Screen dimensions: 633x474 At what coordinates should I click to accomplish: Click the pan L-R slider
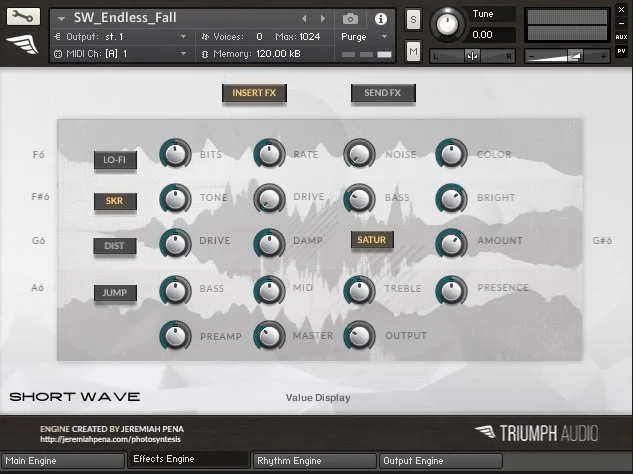[472, 56]
